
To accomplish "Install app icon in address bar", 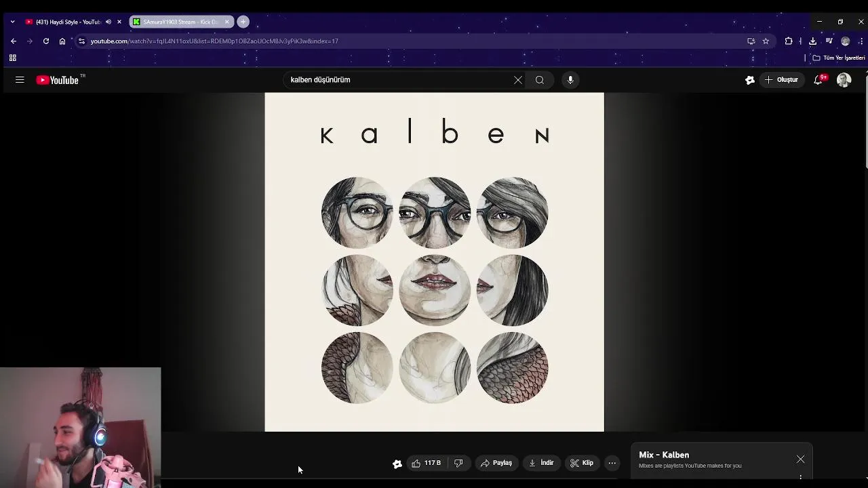I will click(751, 41).
